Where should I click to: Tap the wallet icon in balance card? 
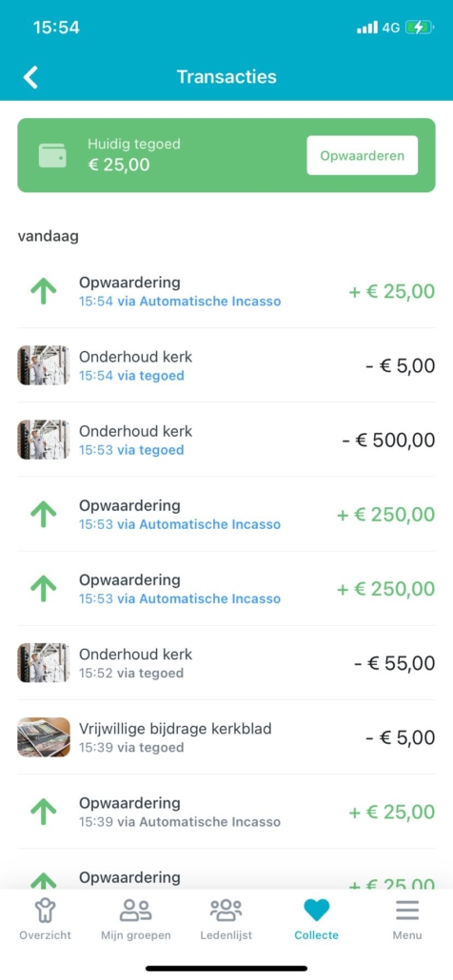coord(52,156)
